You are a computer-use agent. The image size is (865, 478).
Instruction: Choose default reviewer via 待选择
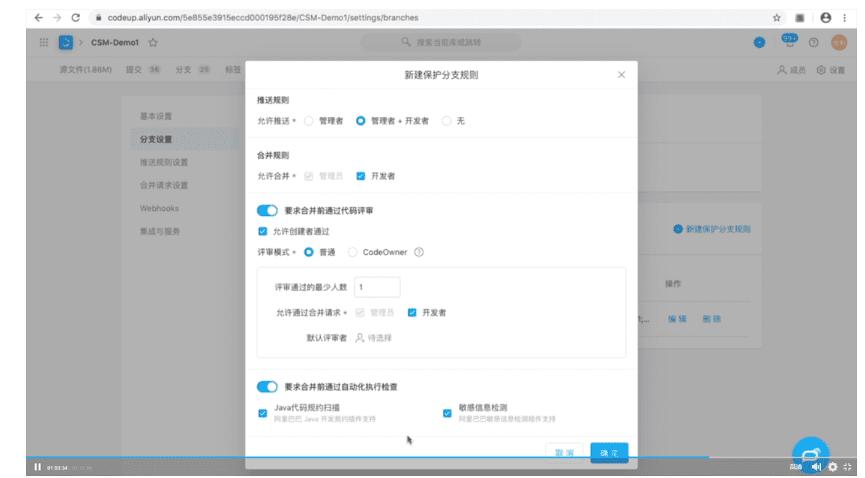tap(373, 338)
